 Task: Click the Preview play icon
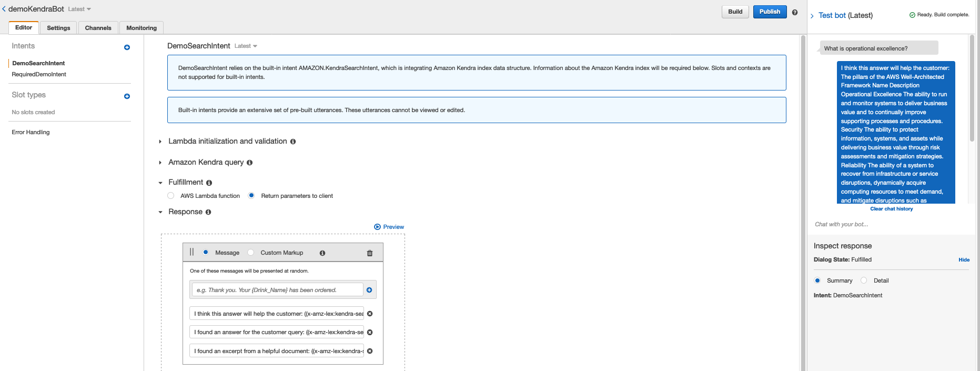coord(377,227)
